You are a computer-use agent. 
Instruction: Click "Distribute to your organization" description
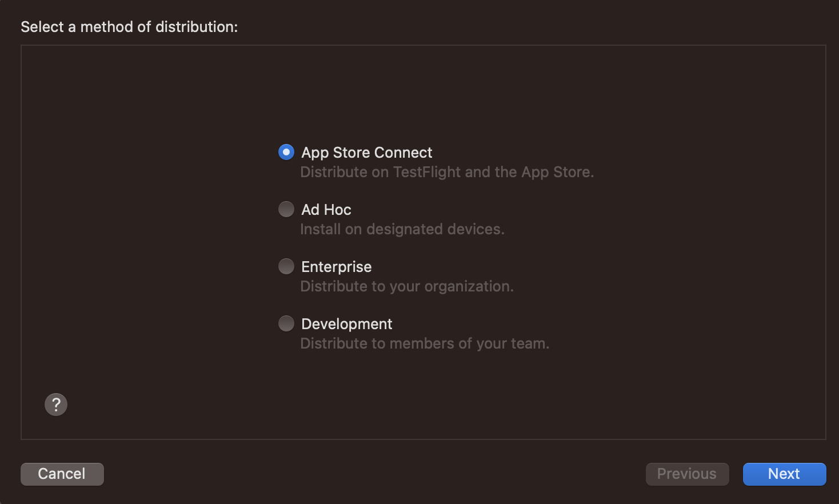[406, 286]
